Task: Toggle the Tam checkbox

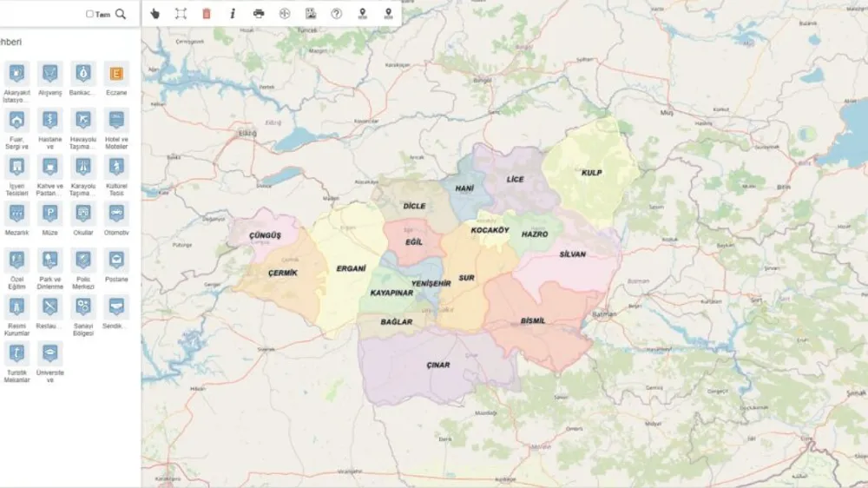Action: 90,14
